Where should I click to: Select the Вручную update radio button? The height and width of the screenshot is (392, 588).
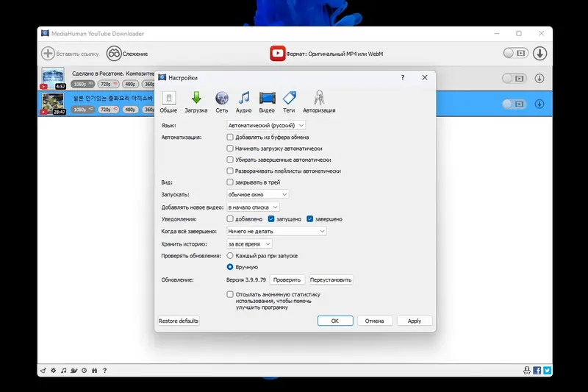click(230, 267)
